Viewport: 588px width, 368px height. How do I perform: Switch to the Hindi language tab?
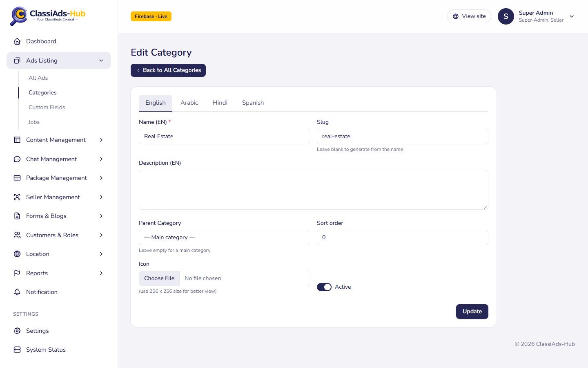click(x=220, y=103)
